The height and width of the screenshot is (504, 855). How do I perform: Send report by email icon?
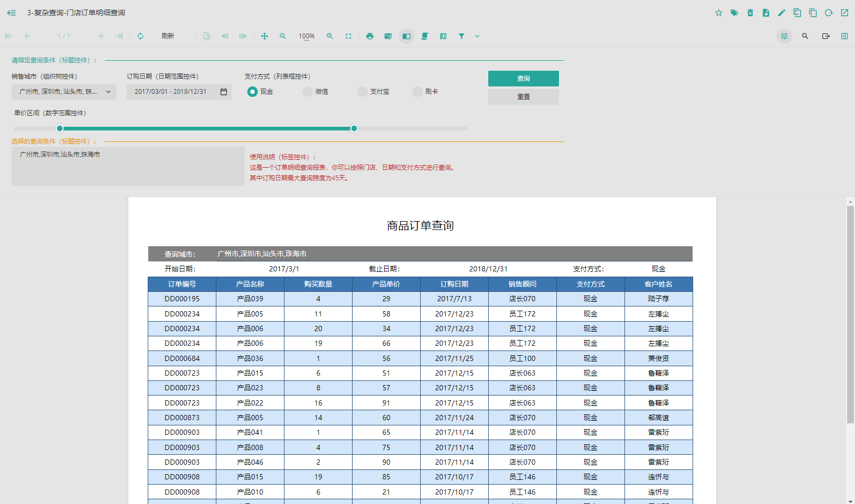click(x=388, y=36)
